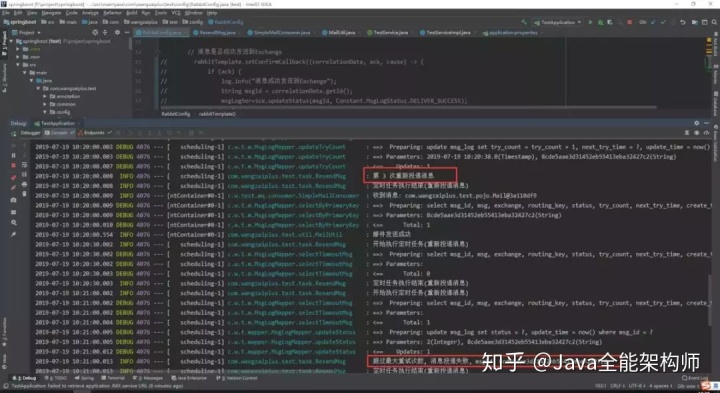Viewport: 720px width, 393px height.
Task: Open the VCS menu
Action: point(176,13)
